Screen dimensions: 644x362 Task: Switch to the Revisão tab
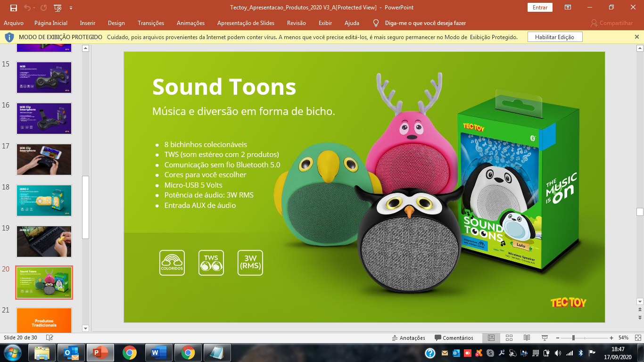[x=297, y=23]
